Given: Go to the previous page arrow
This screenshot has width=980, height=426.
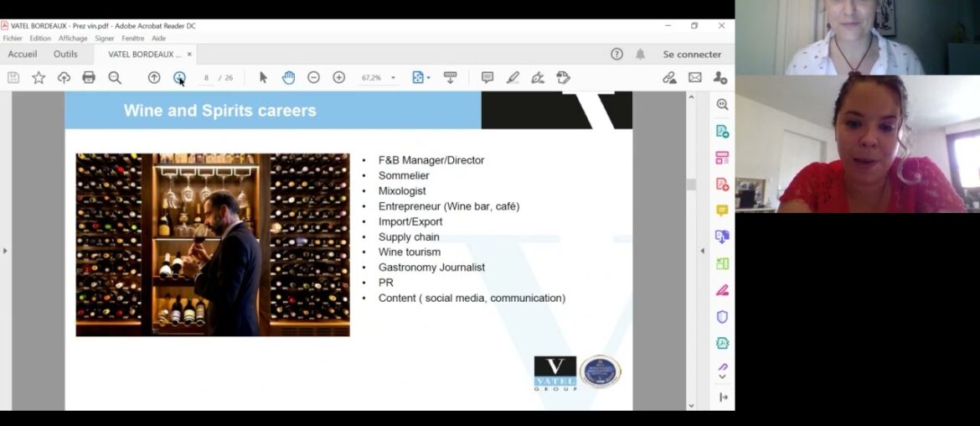Looking at the screenshot, I should 154,78.
